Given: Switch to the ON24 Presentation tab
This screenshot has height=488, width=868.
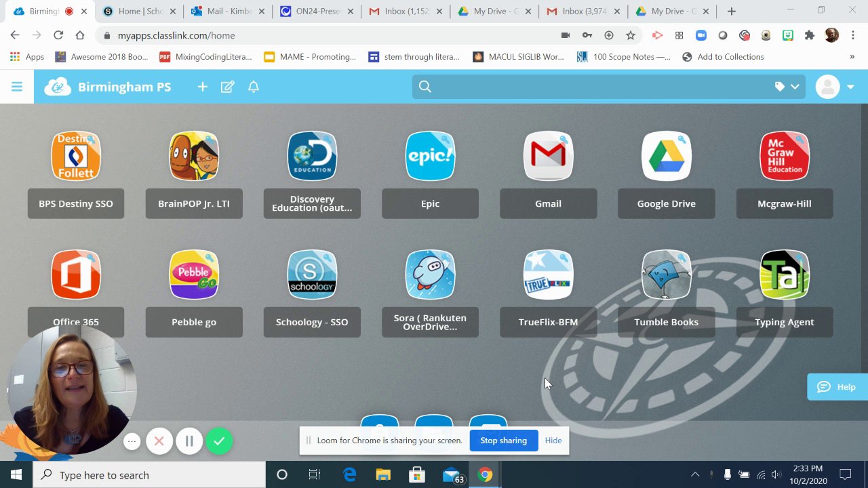Looking at the screenshot, I should pos(316,12).
